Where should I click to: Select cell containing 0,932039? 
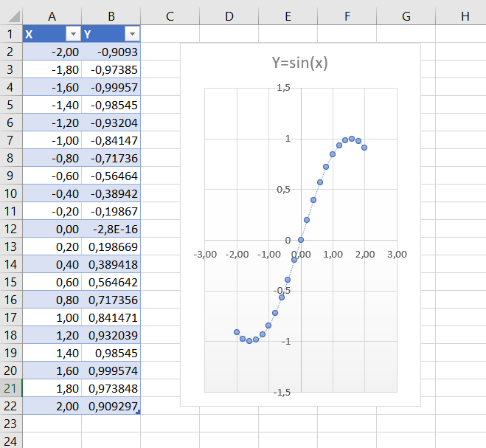[111, 335]
